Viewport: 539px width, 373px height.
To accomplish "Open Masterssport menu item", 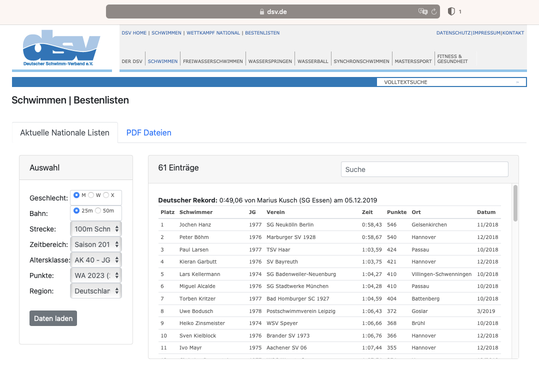I will tap(413, 61).
